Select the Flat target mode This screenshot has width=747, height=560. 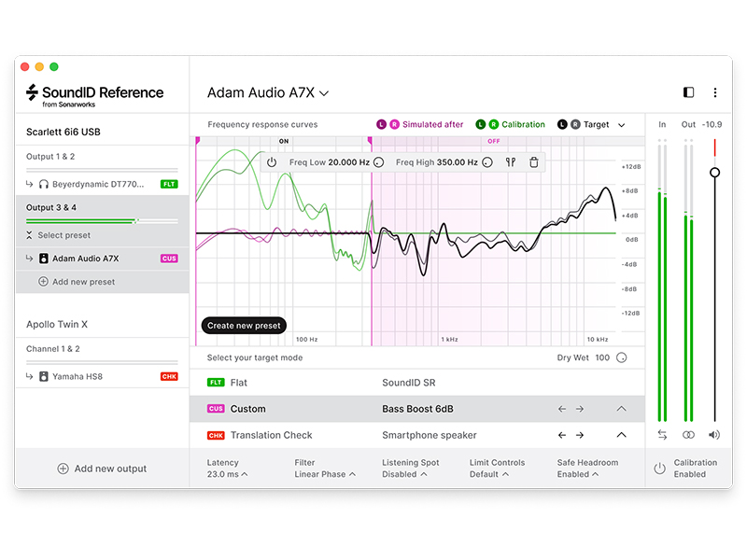[x=239, y=383]
